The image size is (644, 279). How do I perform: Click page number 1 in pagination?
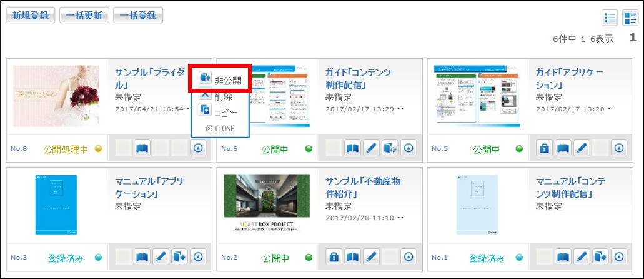point(633,38)
